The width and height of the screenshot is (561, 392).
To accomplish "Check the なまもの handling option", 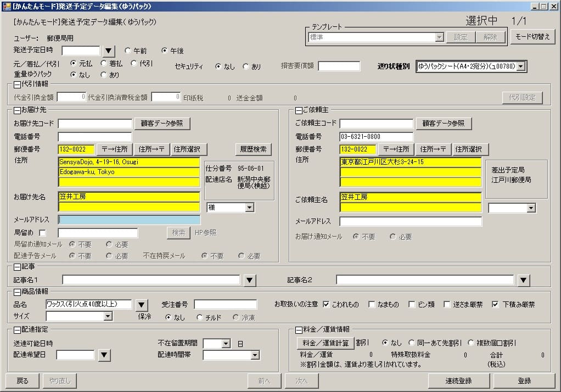I will (x=372, y=304).
